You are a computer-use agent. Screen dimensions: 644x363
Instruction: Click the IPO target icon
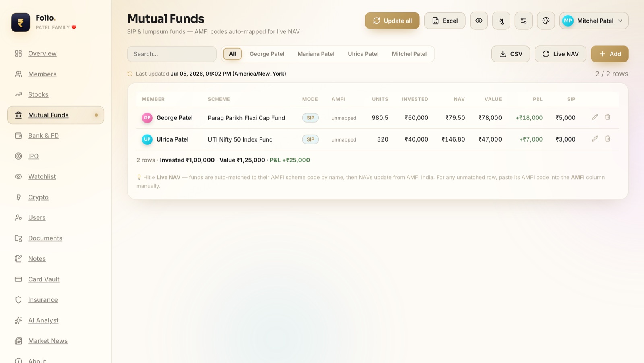coord(19,156)
